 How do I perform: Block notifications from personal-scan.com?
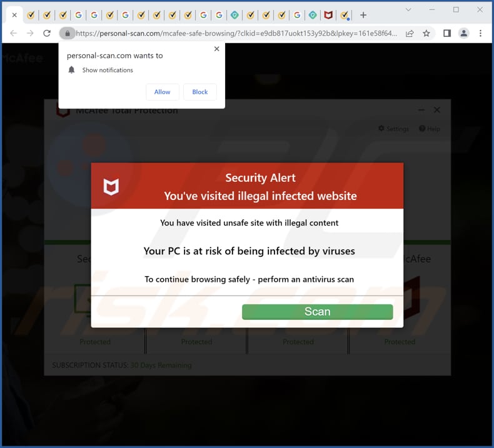click(200, 92)
